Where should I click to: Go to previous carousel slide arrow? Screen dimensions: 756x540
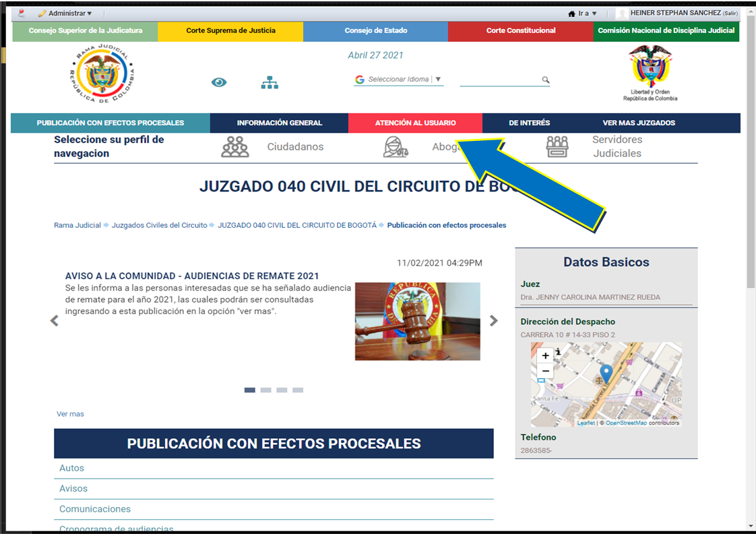click(55, 321)
